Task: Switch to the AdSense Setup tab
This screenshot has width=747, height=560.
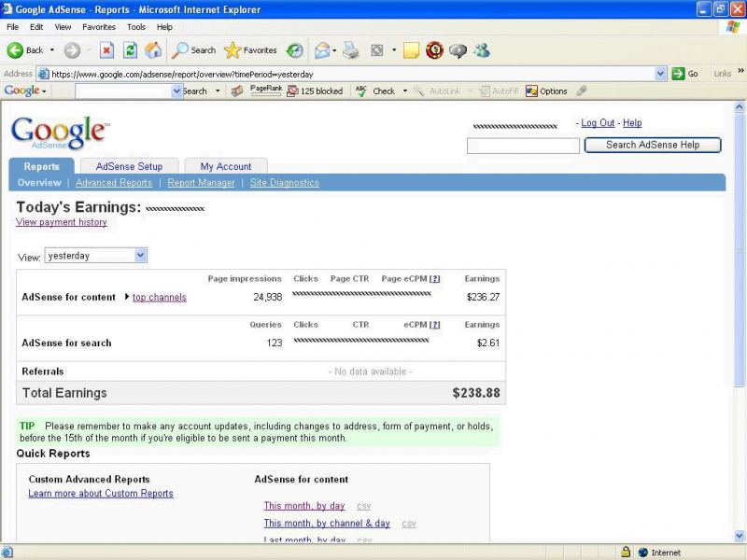Action: pyautogui.click(x=129, y=166)
